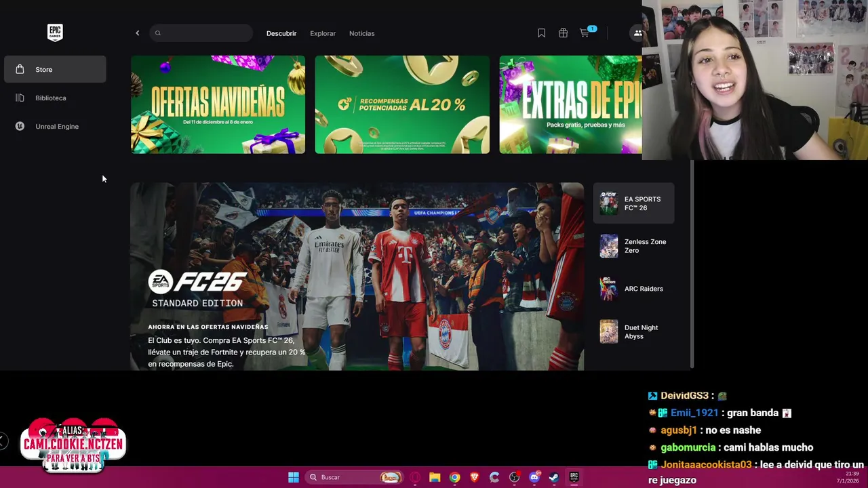Select Zenless Zone Zero in carousel list
The height and width of the screenshot is (488, 868).
pos(633,246)
